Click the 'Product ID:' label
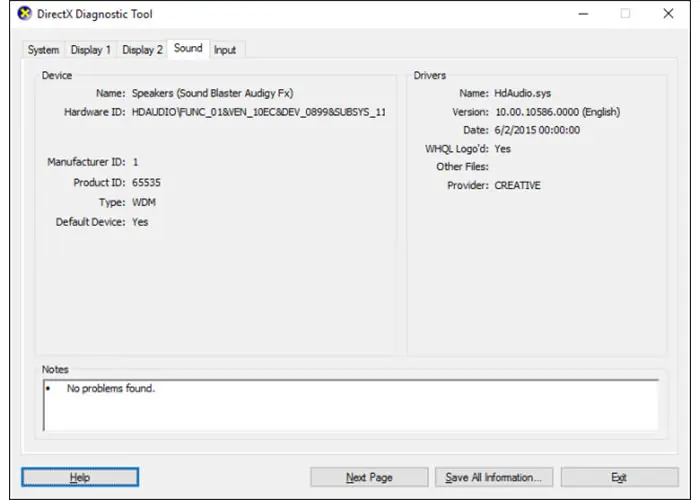Viewport: 700px width, 500px height. click(x=100, y=183)
